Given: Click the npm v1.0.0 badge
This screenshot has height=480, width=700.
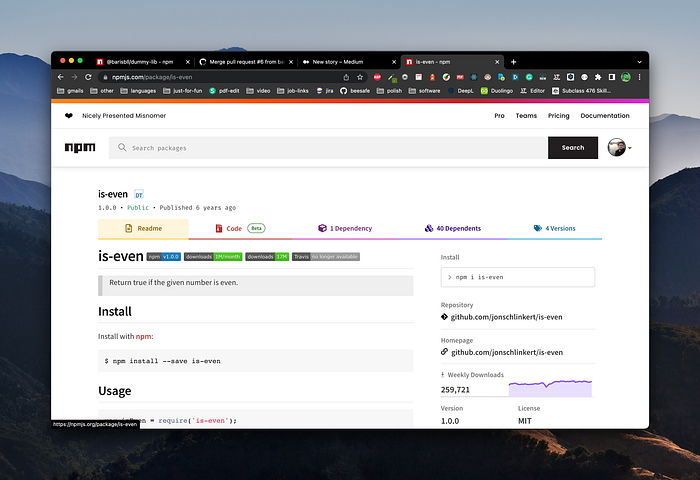Looking at the screenshot, I should click(x=164, y=257).
